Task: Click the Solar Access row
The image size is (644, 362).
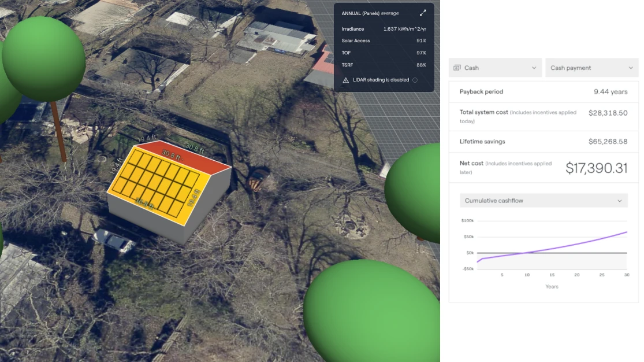Action: point(384,41)
